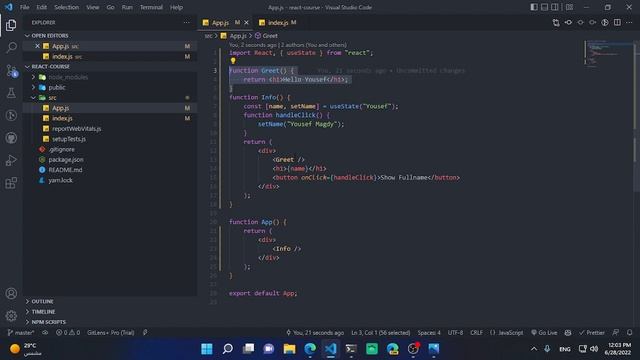Open Windows Start menu

tap(207, 349)
